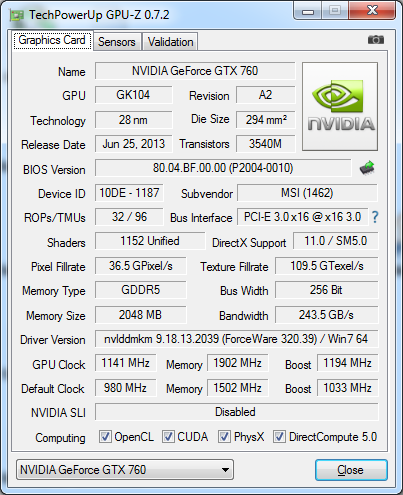Click the Memory Type field GDDR5

tap(141, 290)
